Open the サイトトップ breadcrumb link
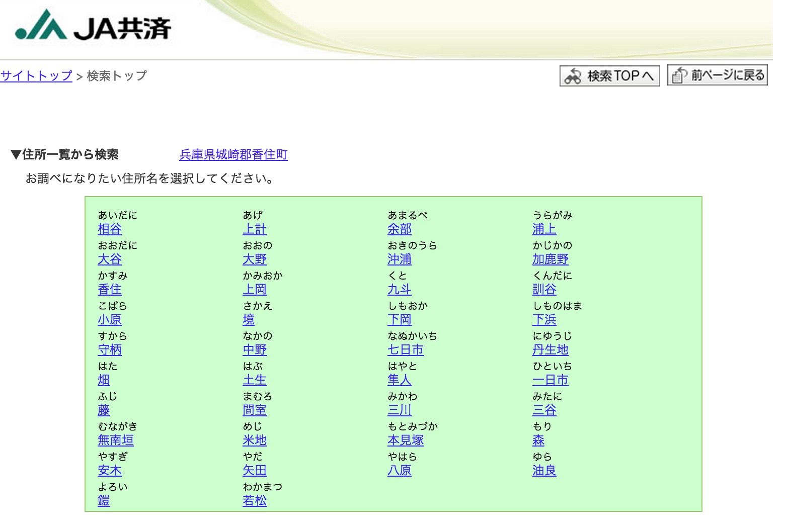 point(36,76)
